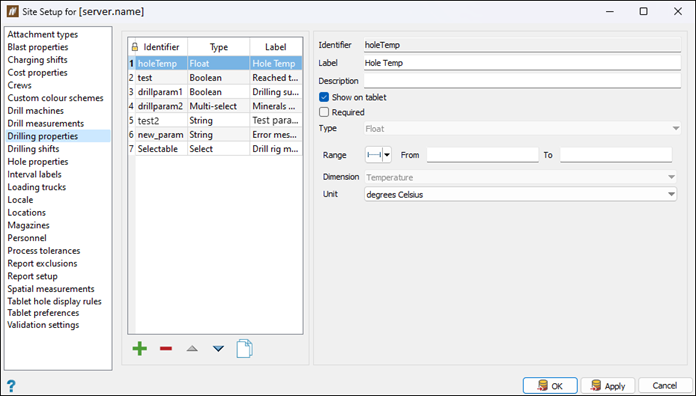Select Charging shifts in sidebar
The height and width of the screenshot is (396, 696).
coord(37,59)
